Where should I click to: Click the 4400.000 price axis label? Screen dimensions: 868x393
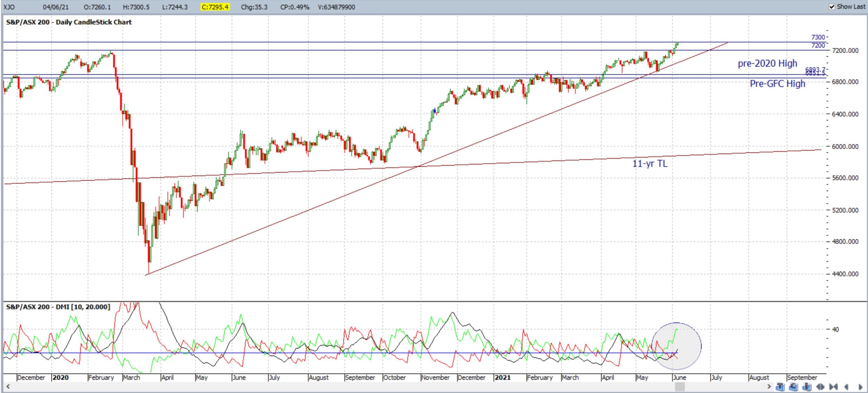coord(845,274)
